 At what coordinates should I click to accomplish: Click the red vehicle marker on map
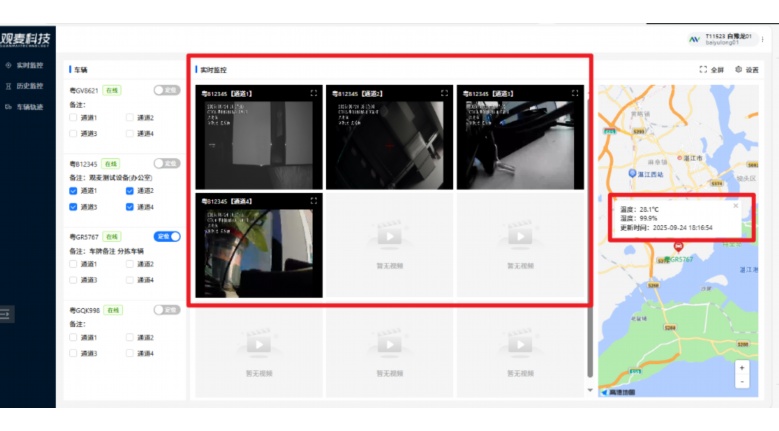(x=678, y=246)
